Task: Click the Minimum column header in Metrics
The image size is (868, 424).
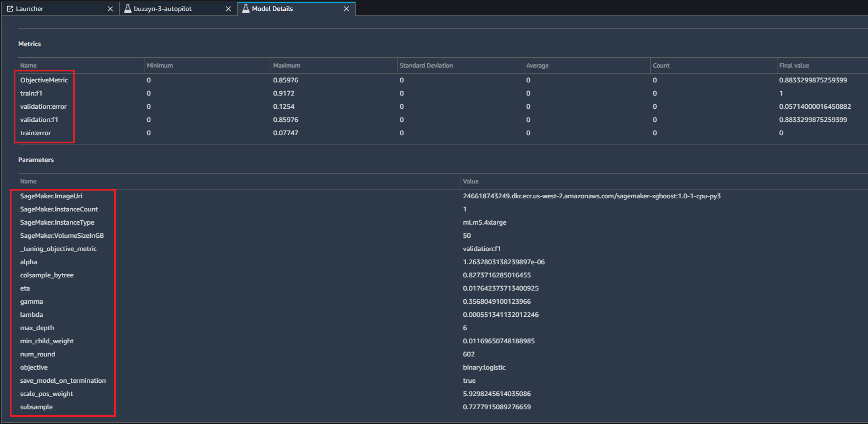Action: [160, 65]
